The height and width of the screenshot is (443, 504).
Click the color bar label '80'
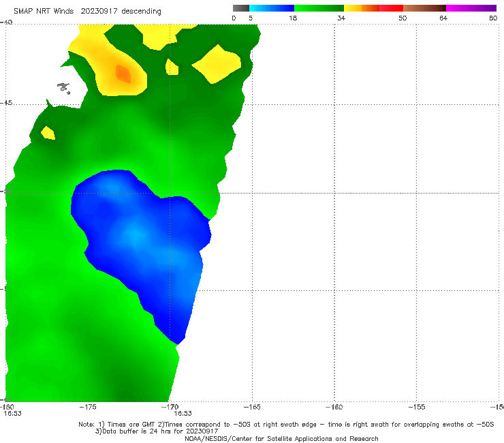pos(493,18)
